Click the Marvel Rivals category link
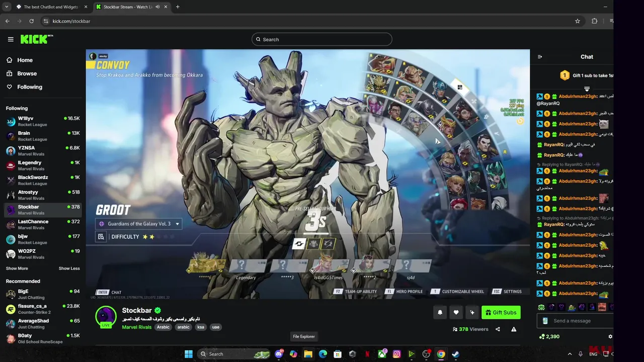 point(136,327)
